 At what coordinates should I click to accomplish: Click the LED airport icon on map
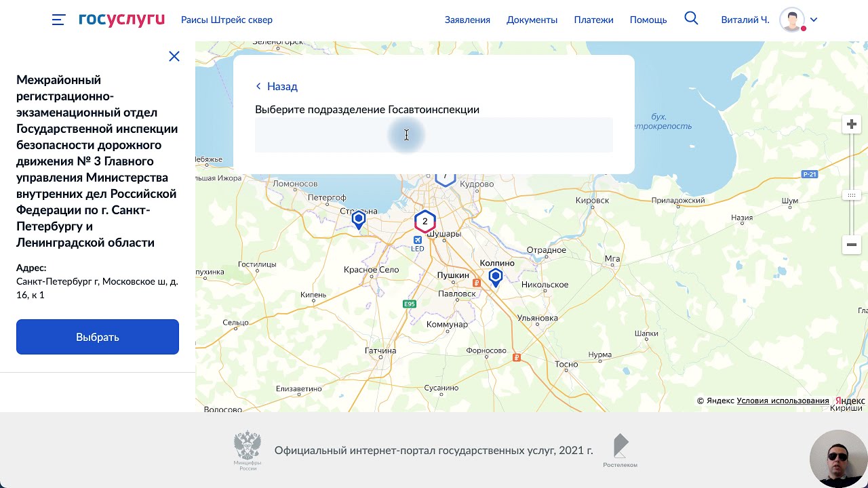click(418, 240)
